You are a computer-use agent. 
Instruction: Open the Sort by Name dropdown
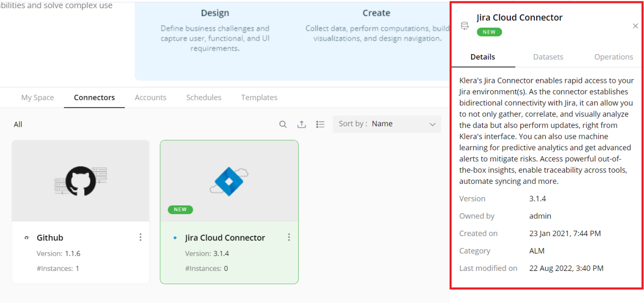(x=387, y=124)
